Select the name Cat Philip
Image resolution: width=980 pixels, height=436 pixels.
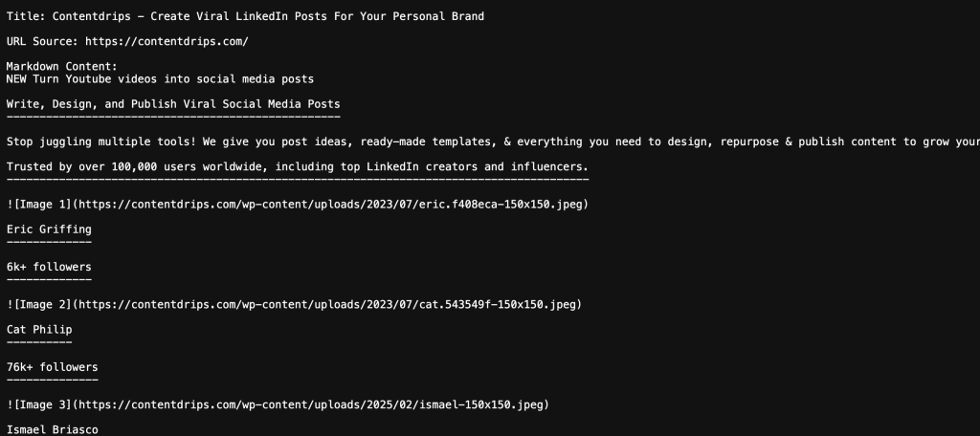(39, 330)
